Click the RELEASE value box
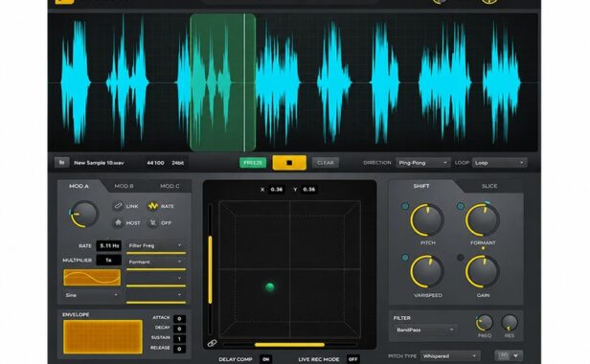The image size is (590, 364). coord(179,349)
